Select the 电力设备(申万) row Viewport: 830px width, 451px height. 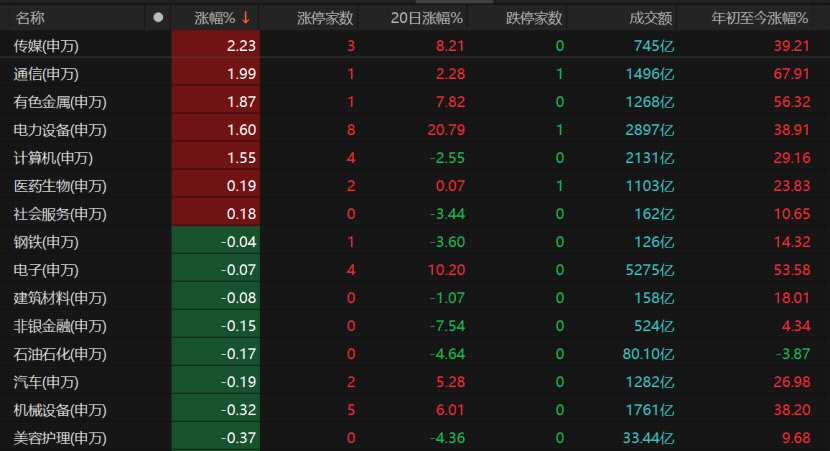pyautogui.click(x=415, y=130)
